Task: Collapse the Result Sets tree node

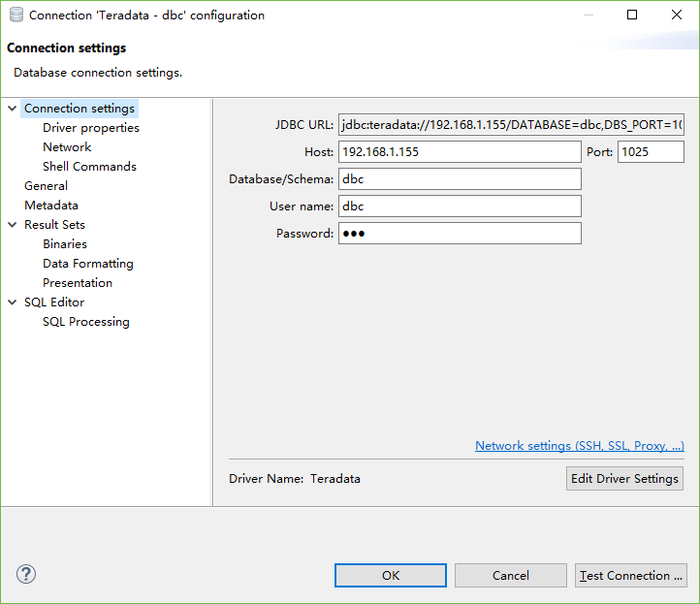Action: [x=13, y=225]
